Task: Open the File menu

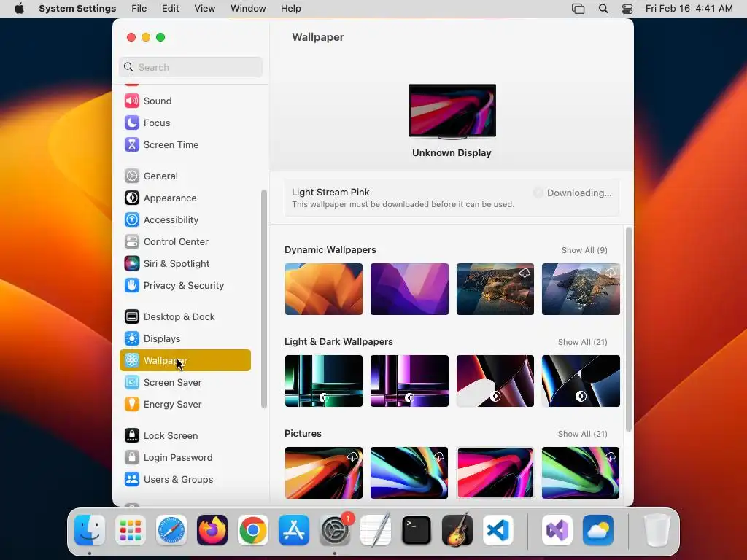Action: point(139,9)
